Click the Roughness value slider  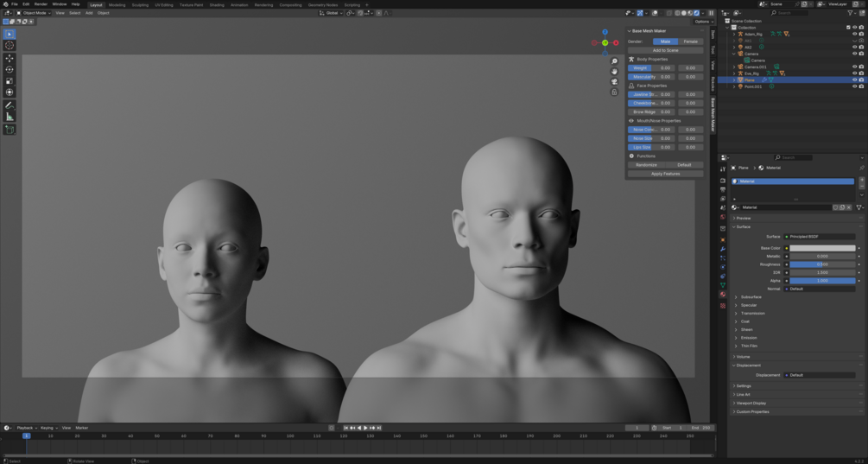[x=822, y=264]
